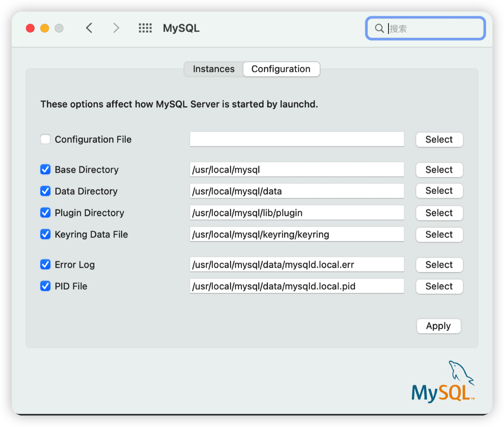The width and height of the screenshot is (504, 427).
Task: Focus the search field in the toolbar
Action: pyautogui.click(x=425, y=28)
